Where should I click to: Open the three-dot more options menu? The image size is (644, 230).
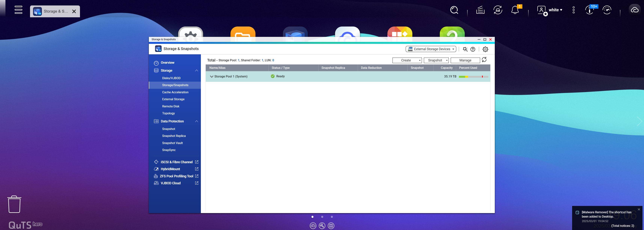(573, 10)
